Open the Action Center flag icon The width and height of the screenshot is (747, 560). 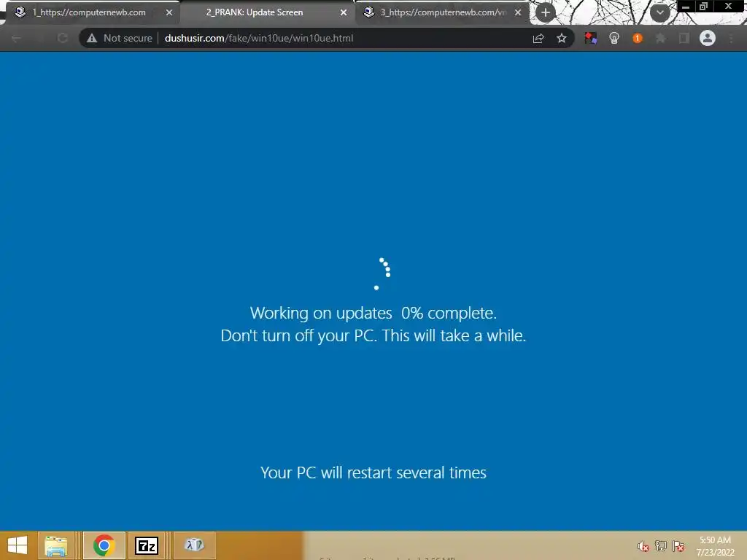pos(678,546)
